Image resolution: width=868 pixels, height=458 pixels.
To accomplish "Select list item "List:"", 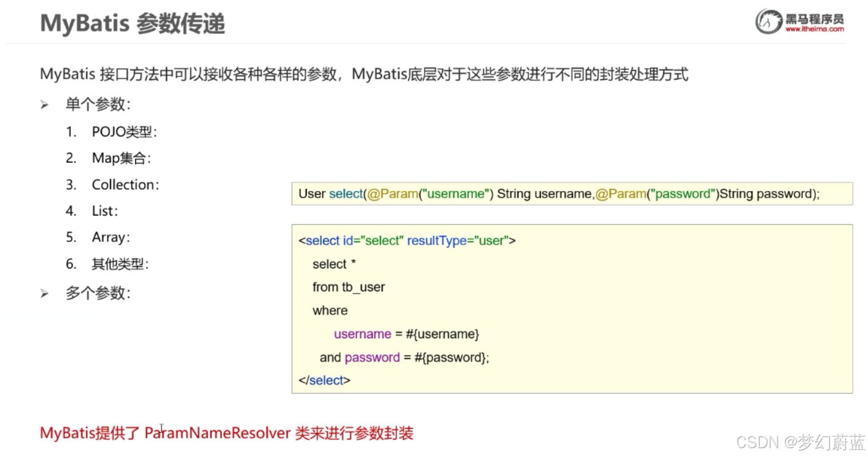I will [105, 211].
